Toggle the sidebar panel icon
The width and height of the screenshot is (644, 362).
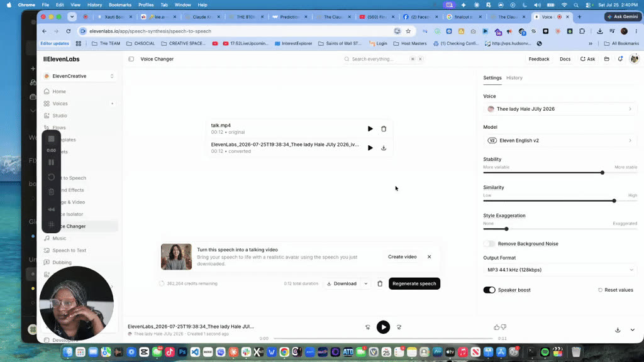(131, 59)
